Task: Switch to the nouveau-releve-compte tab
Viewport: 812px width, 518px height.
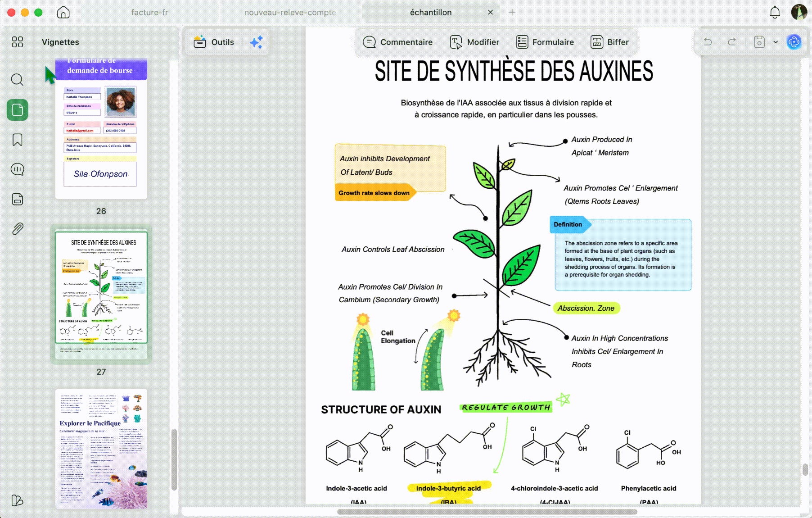Action: [x=290, y=12]
